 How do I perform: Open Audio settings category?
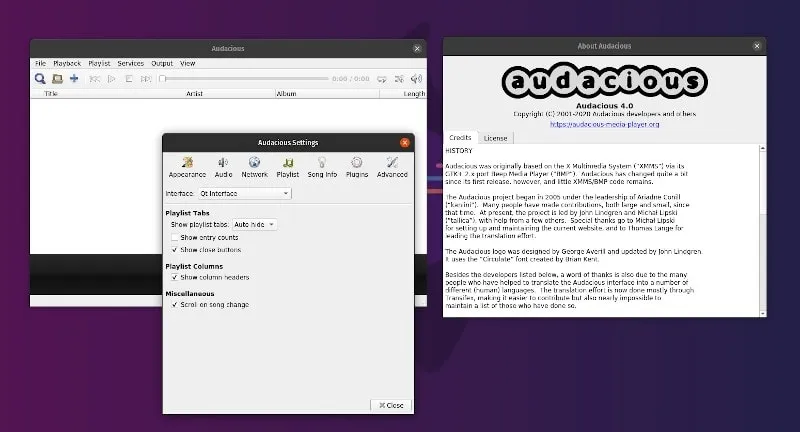click(x=223, y=166)
